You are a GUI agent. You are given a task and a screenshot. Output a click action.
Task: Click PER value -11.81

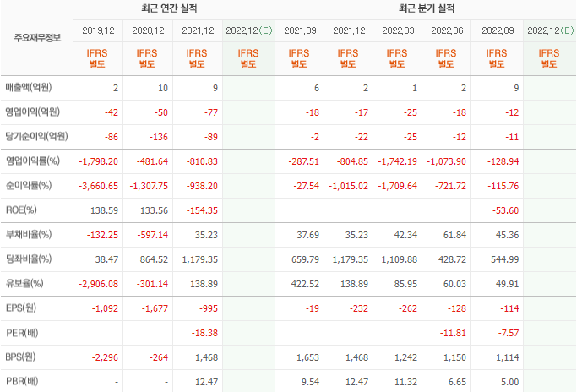point(453,334)
